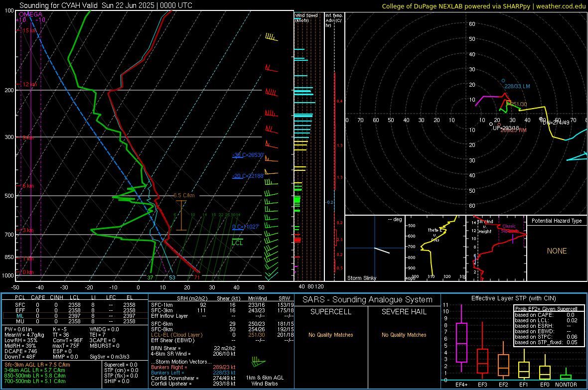Select the sounding title for CYAH
This screenshot has height=390, width=588.
(106, 5)
